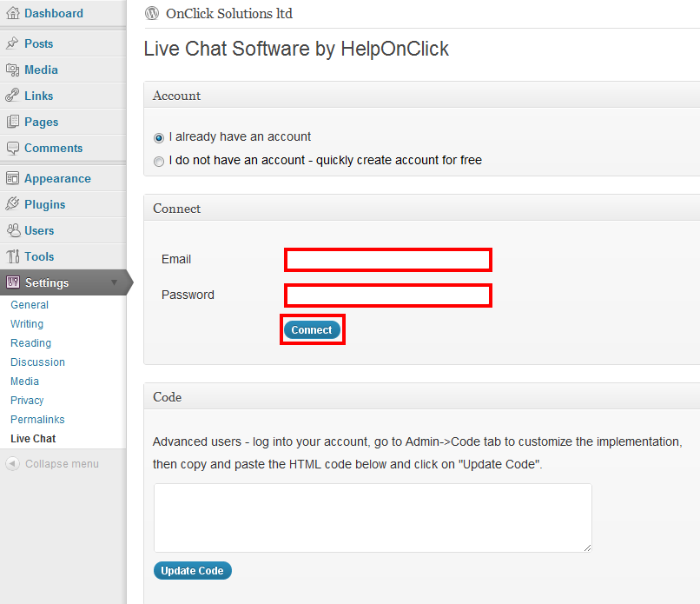
Task: Click the OnClick Solutions ltd site title
Action: (x=229, y=13)
